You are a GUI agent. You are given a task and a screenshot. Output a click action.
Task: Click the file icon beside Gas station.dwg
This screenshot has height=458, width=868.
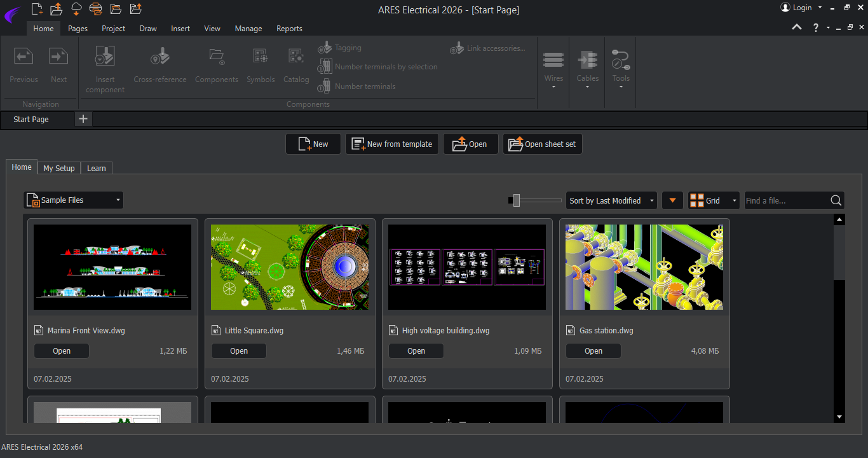click(570, 330)
